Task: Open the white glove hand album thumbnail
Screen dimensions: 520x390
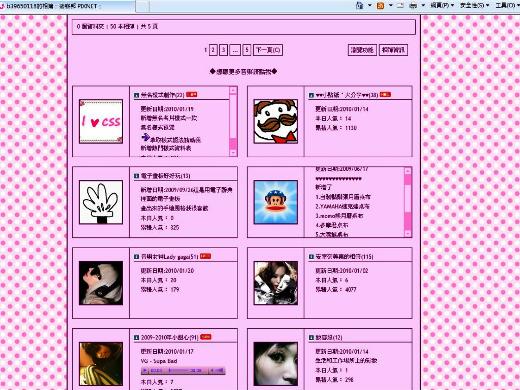Action: click(x=101, y=202)
